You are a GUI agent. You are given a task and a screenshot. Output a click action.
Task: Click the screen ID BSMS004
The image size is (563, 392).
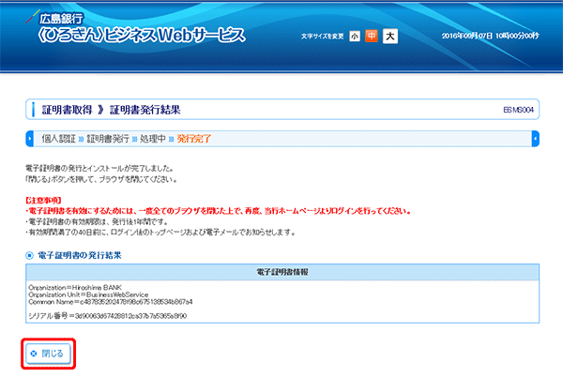[x=519, y=110]
